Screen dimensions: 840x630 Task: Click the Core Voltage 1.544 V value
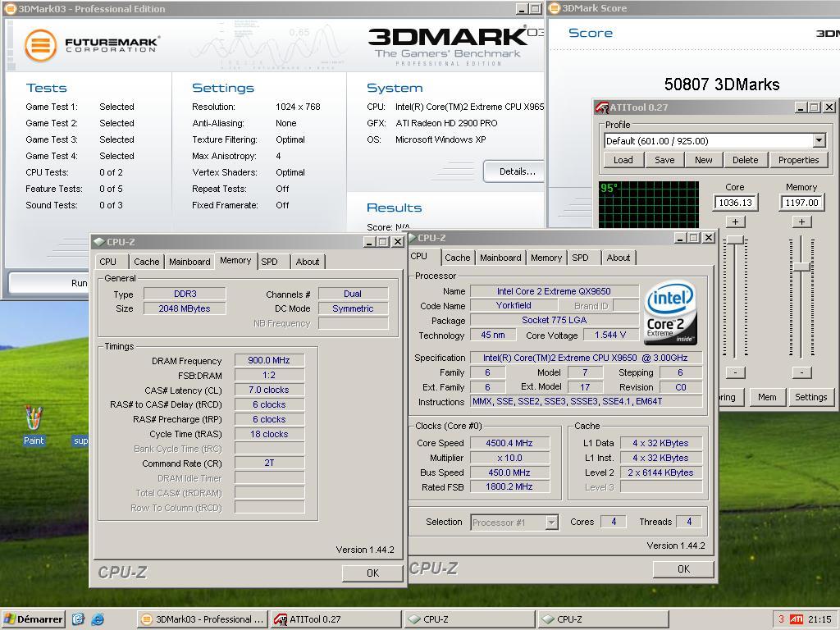click(610, 335)
